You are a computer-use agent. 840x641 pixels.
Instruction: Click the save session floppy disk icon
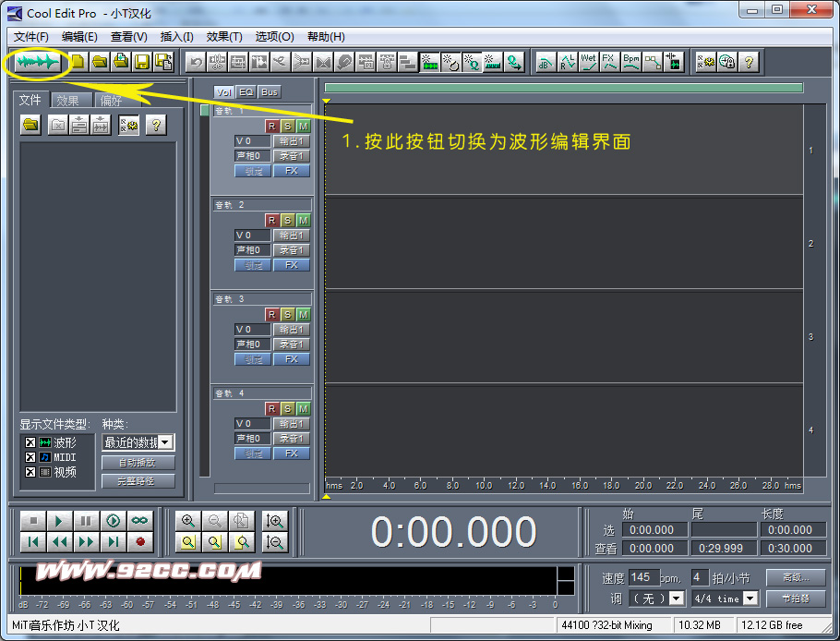[142, 62]
